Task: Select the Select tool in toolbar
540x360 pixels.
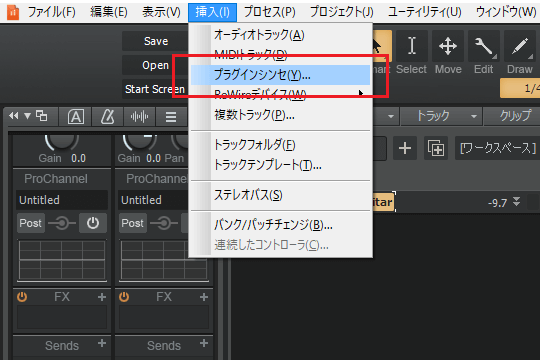Action: click(x=412, y=53)
